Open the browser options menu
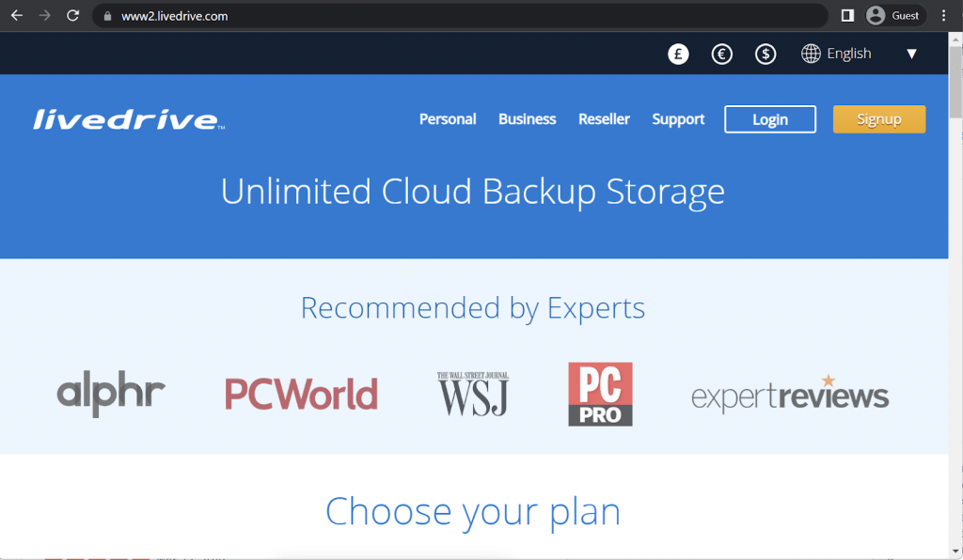This screenshot has width=963, height=560. pos(943,15)
